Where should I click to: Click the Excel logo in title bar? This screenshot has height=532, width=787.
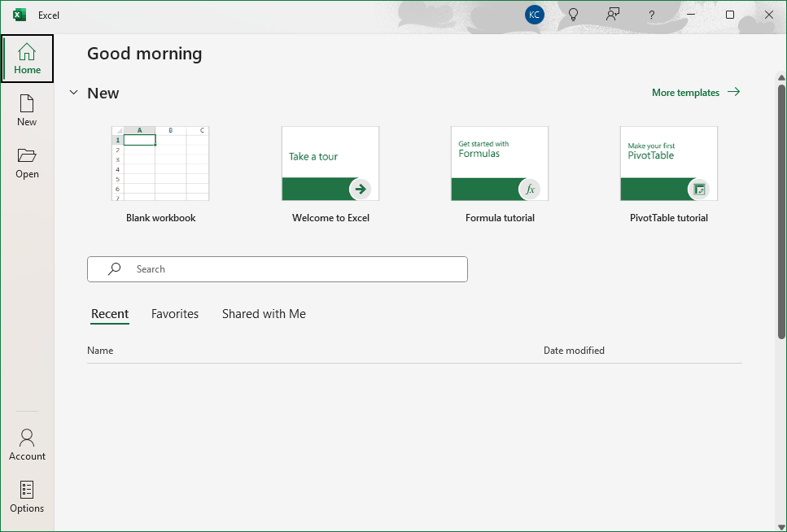pos(20,15)
